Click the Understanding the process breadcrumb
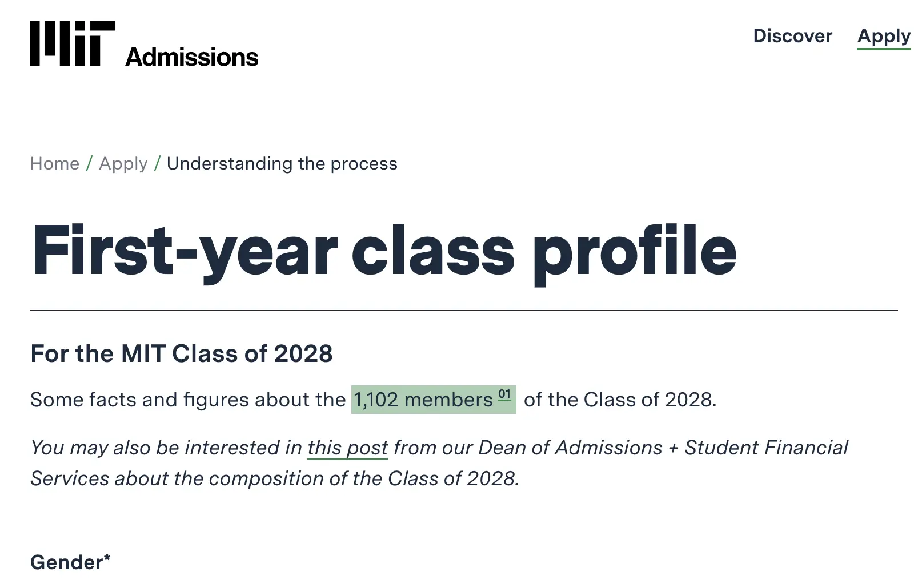914x588 pixels. 282,164
